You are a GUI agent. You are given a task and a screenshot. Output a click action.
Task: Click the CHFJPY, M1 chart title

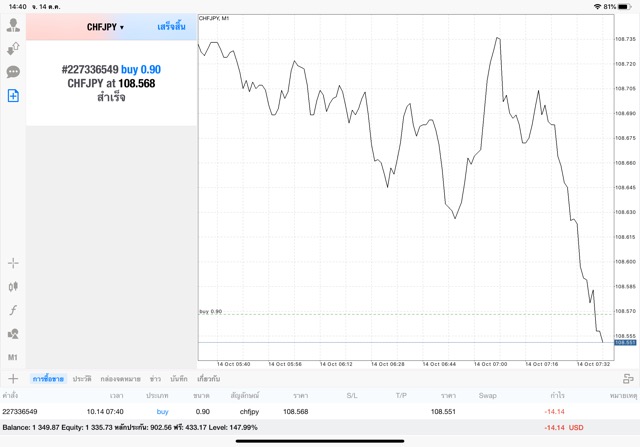point(214,18)
